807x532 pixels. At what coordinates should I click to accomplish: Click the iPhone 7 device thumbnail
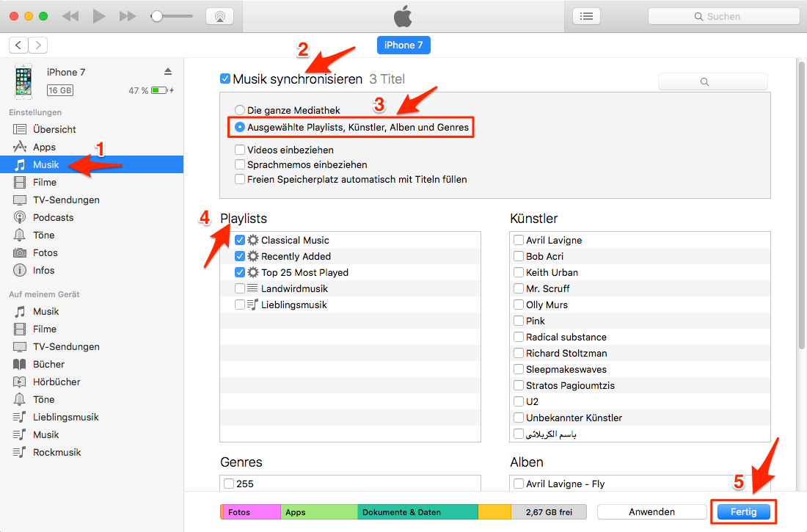(x=23, y=81)
